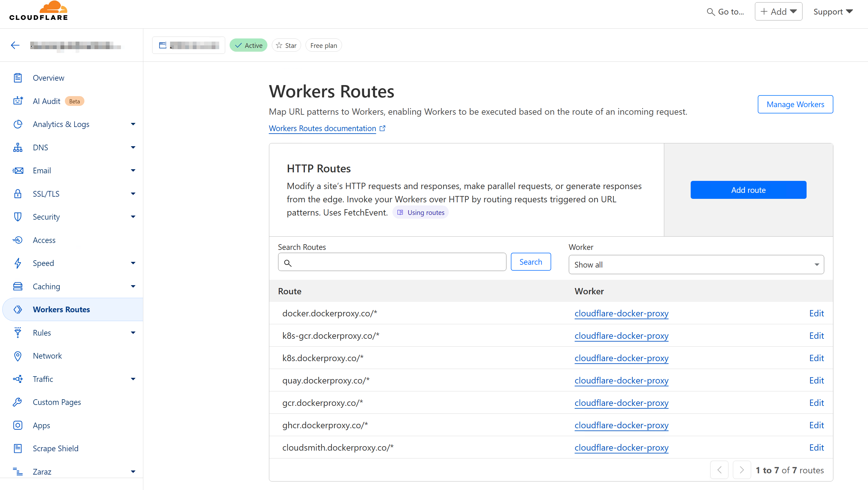Edit the docker.dockerproxy.co route
This screenshot has height=490, width=868.
[x=816, y=313]
